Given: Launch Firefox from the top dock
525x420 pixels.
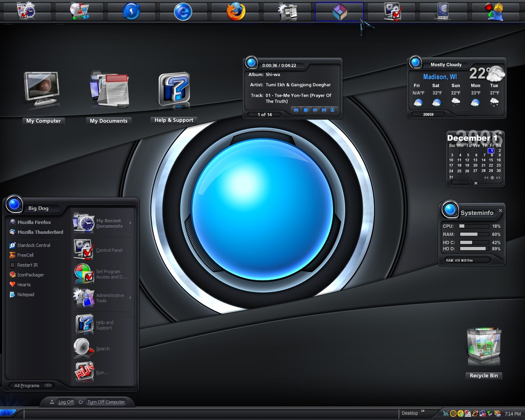Looking at the screenshot, I should click(x=236, y=11).
